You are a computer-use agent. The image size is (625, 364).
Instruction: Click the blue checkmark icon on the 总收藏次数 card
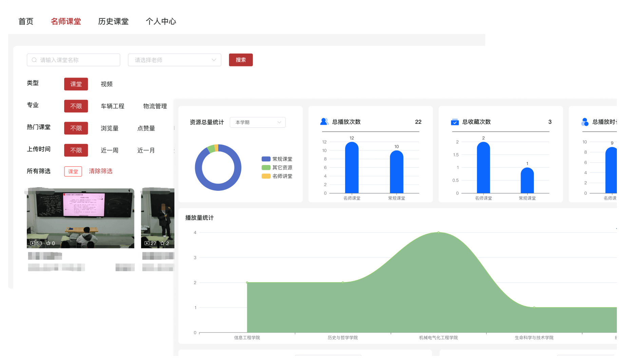tap(455, 122)
